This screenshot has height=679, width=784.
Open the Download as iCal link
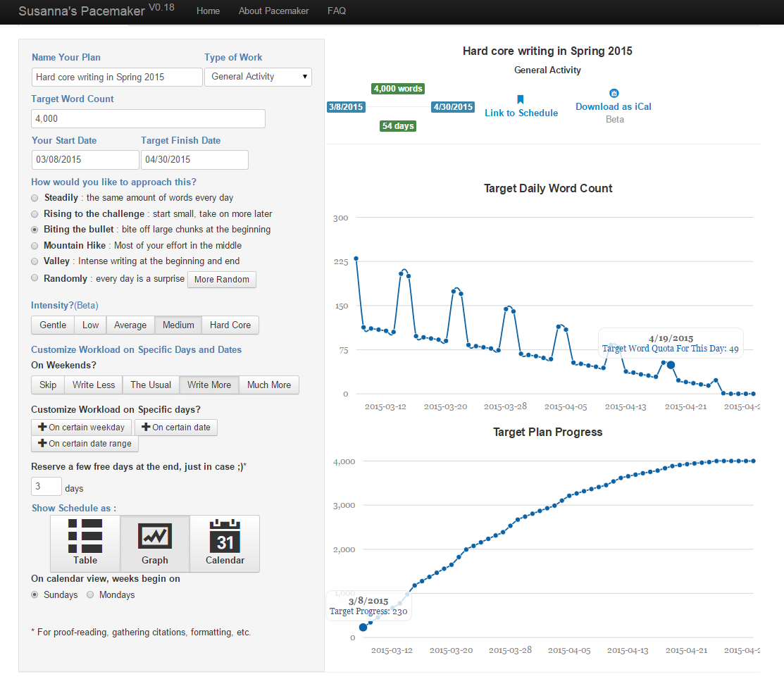coord(614,106)
